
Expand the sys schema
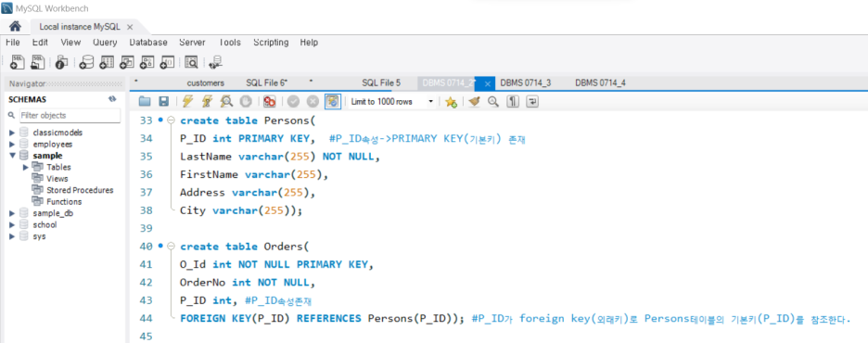(x=12, y=236)
